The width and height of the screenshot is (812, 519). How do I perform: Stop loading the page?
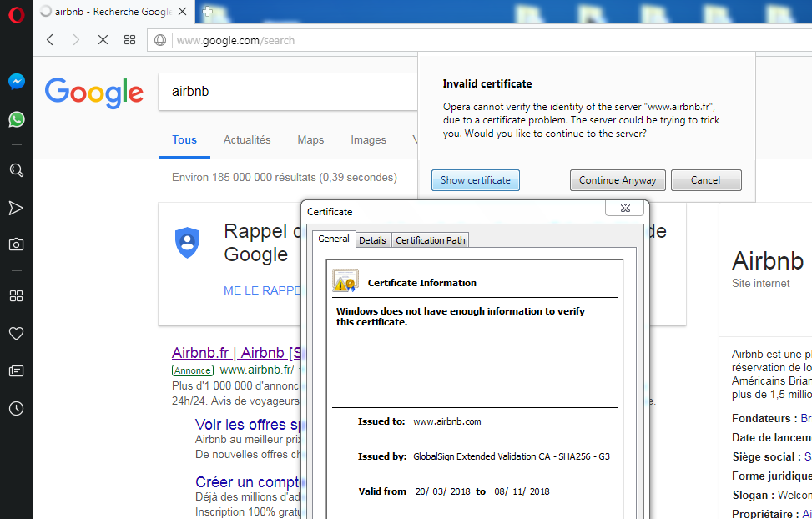coord(103,40)
